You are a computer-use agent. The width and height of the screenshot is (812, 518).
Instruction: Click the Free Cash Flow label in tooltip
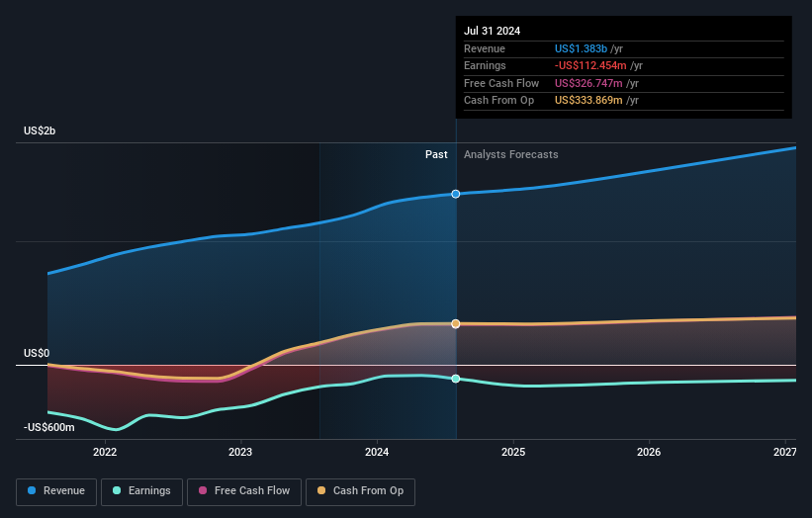click(x=501, y=83)
